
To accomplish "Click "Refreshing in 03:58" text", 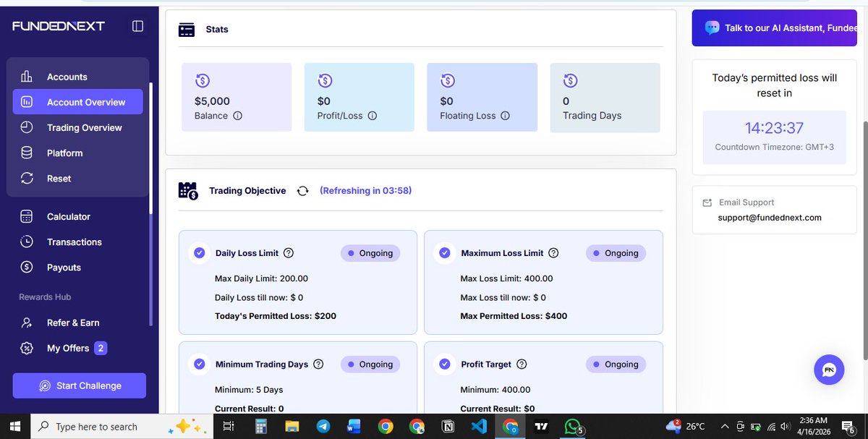I will pos(366,191).
